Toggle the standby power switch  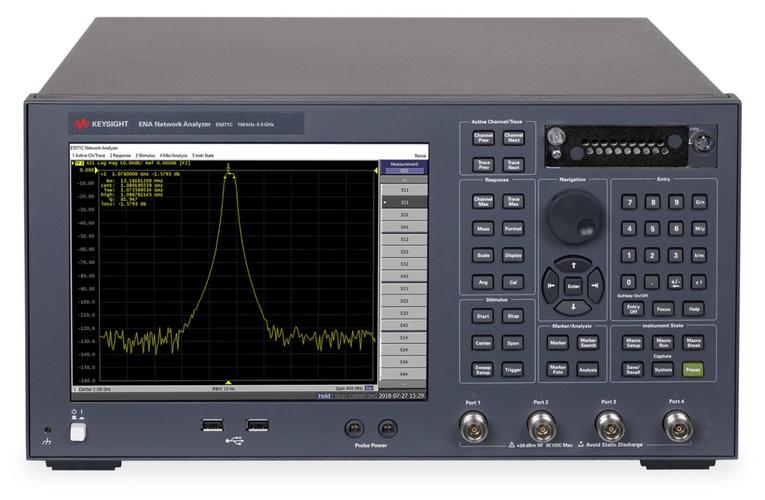click(x=78, y=432)
